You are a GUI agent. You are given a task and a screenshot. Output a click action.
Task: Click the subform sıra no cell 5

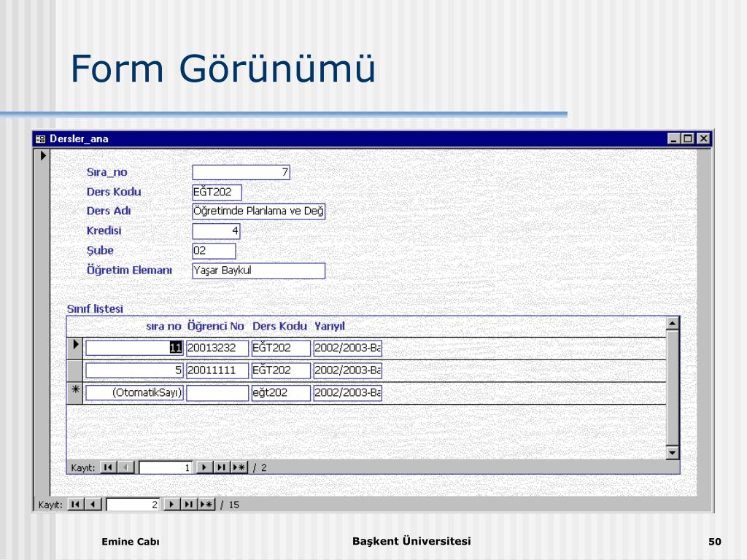click(x=134, y=370)
